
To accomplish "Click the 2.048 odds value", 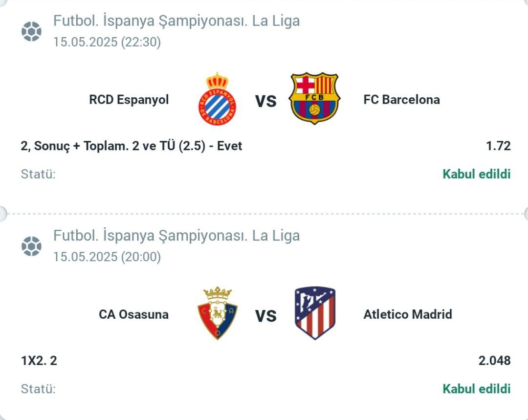I will pyautogui.click(x=495, y=360).
